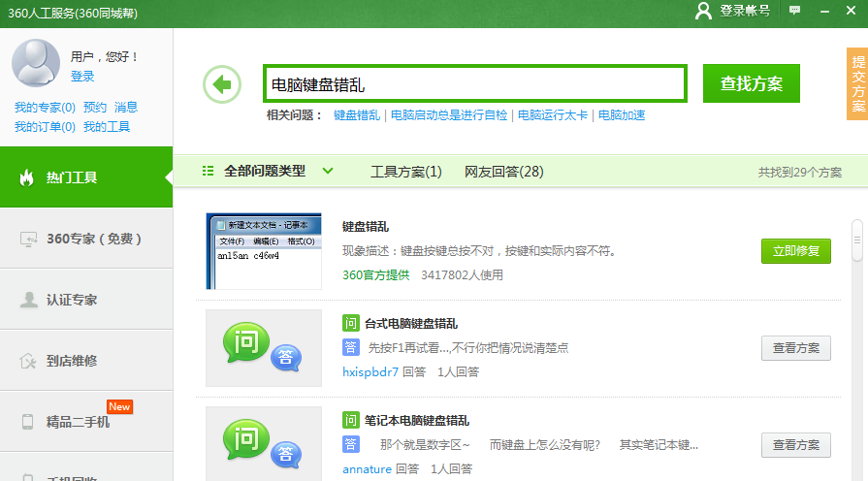Open the 键盘错乱 result title
The width and height of the screenshot is (868, 481).
point(366,226)
